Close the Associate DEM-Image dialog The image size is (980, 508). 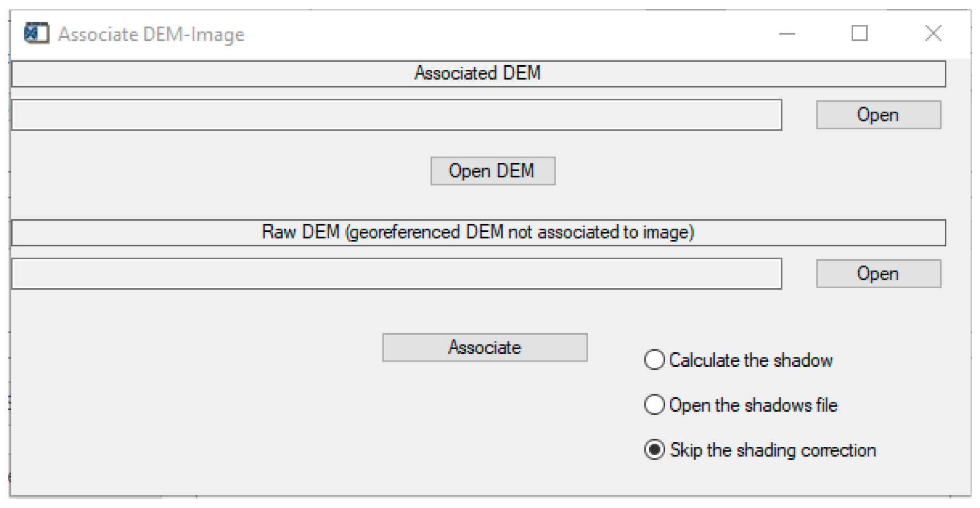tap(933, 34)
